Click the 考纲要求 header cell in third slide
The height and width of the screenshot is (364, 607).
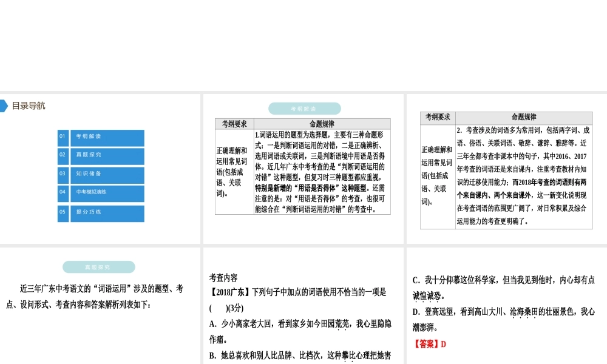coord(438,117)
